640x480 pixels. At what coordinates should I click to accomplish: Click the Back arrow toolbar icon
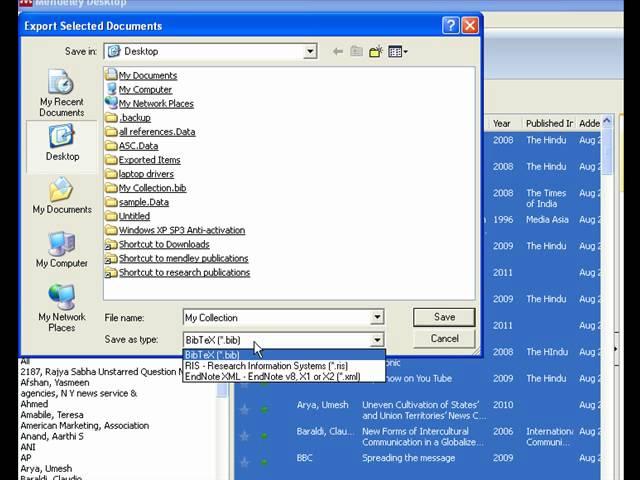coord(338,51)
